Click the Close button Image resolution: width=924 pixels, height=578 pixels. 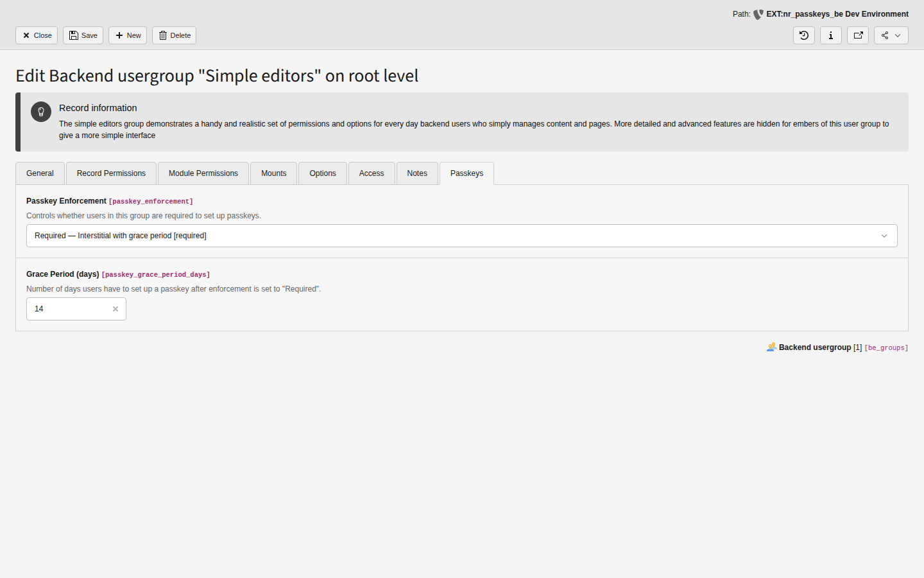tap(37, 35)
